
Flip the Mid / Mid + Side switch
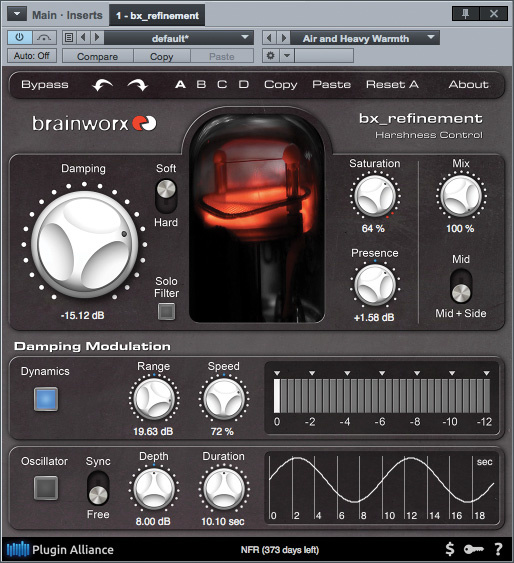click(461, 287)
